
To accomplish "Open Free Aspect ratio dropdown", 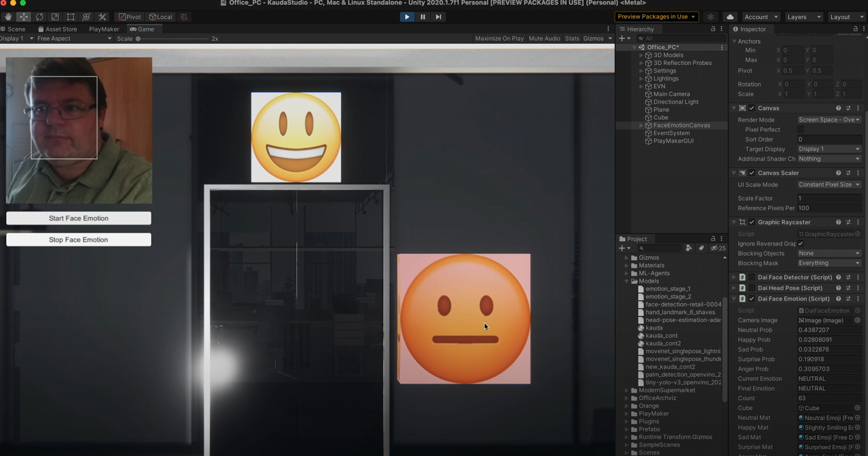I will pos(74,39).
